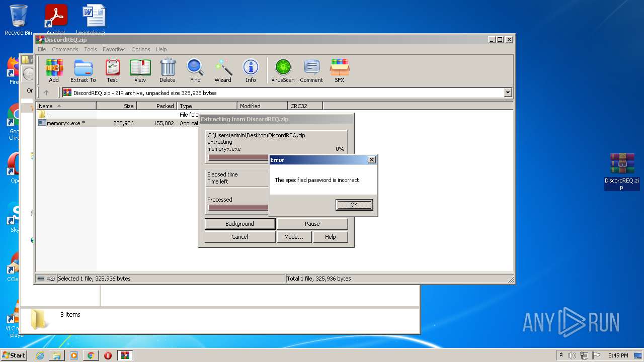The width and height of the screenshot is (644, 362).
Task: Open Opera from the taskbar
Action: point(108,355)
